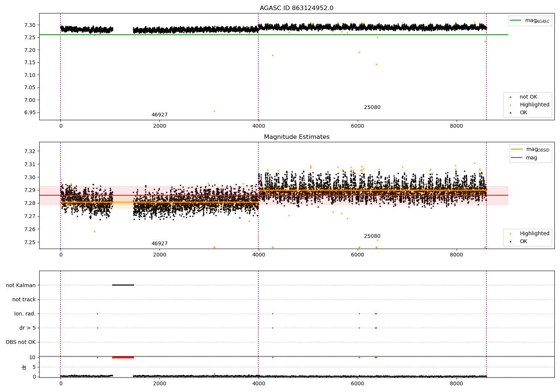Click the 6.95 tick label in top panel

30,113
